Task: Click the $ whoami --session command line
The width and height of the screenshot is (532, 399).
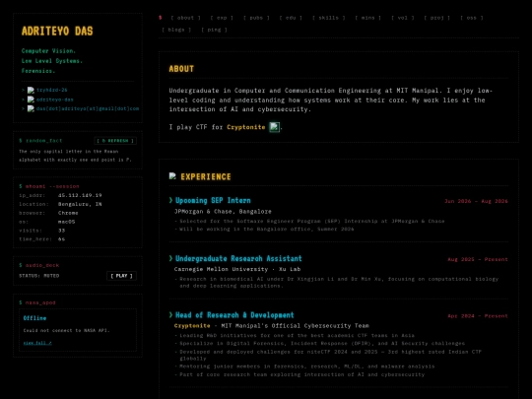Action: click(x=49, y=186)
